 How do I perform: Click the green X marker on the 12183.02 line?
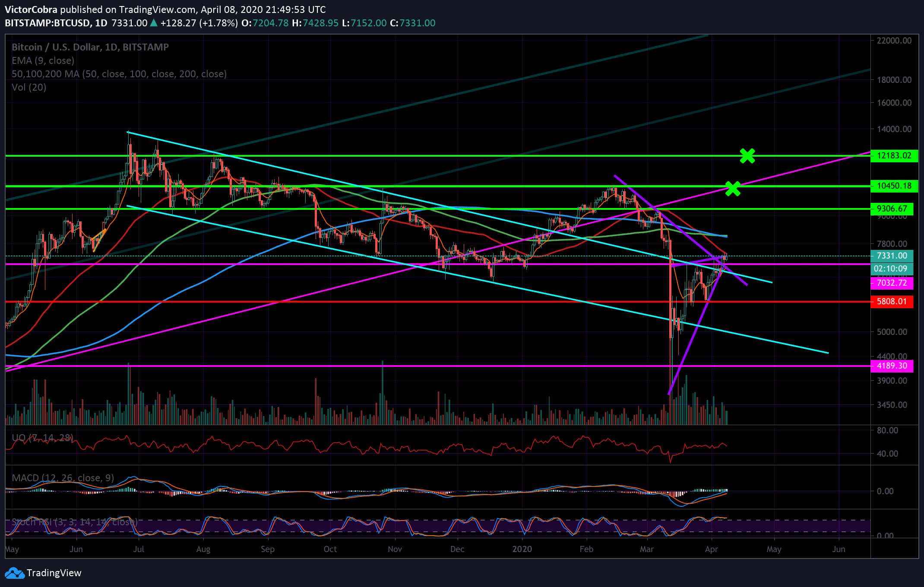[x=747, y=156]
